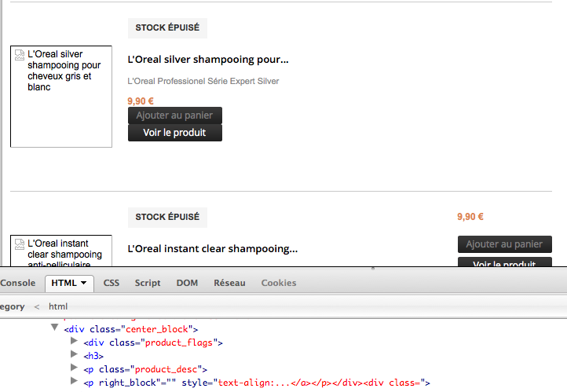Open L'Oreal instant clear shampooing... title link
The image size is (567, 392).
tap(212, 249)
